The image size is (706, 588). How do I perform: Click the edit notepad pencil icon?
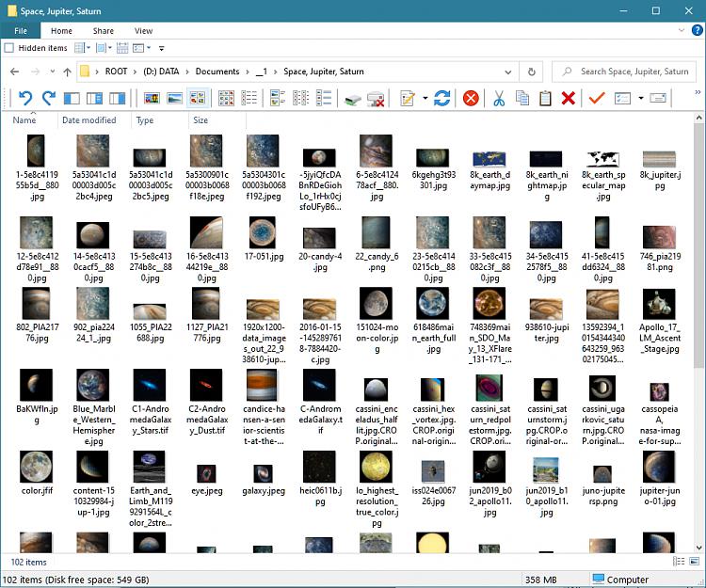coord(408,98)
